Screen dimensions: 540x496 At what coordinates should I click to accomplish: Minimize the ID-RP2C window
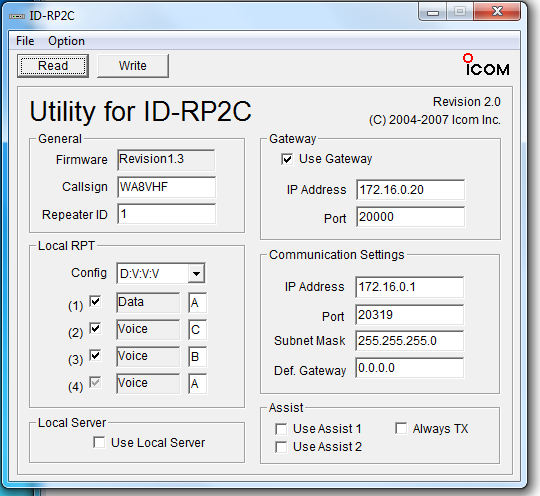[x=433, y=12]
